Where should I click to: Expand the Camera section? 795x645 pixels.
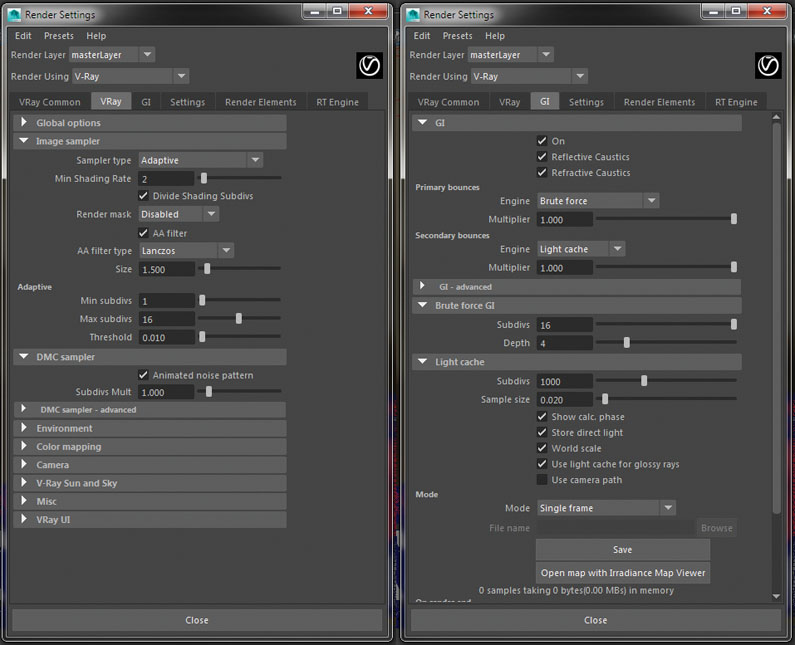(x=150, y=465)
